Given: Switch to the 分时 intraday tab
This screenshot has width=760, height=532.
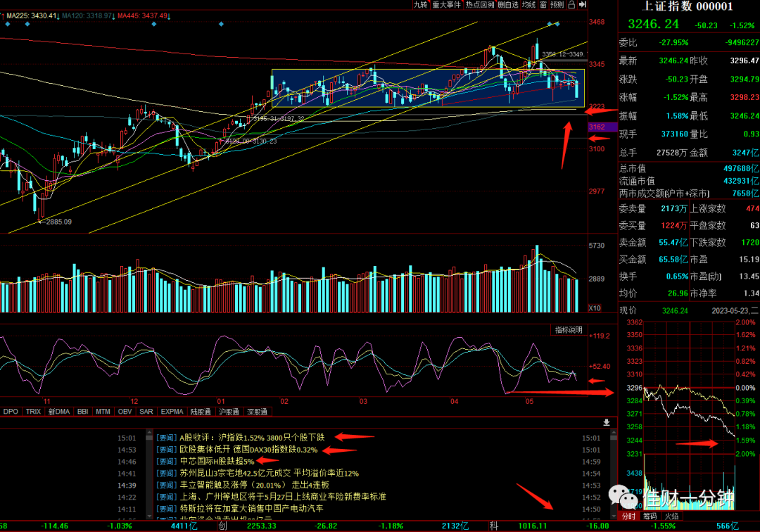Looking at the screenshot, I should point(628,516).
